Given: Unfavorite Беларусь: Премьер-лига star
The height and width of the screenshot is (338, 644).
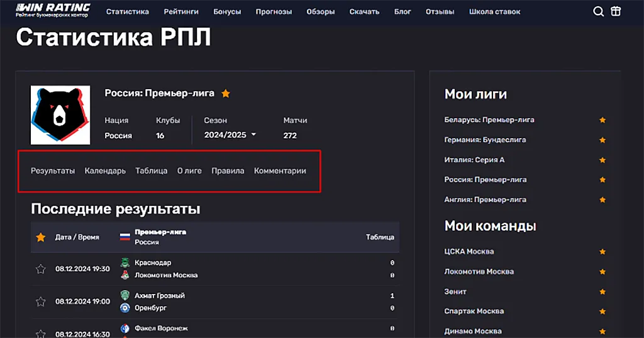Looking at the screenshot, I should (602, 120).
